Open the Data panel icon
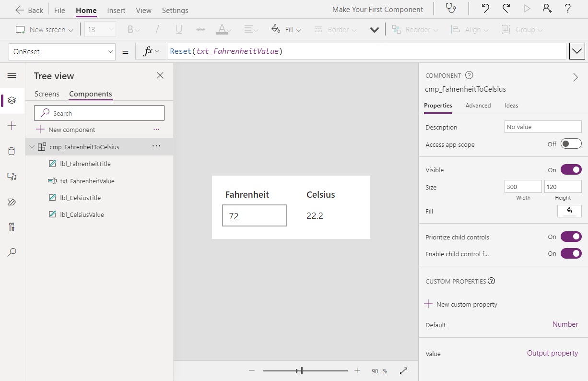The height and width of the screenshot is (381, 588). click(x=12, y=151)
